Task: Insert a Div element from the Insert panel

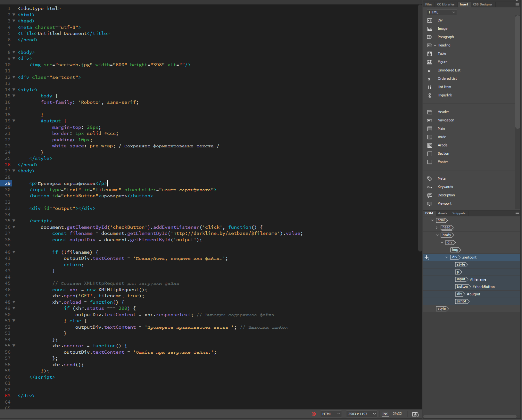Action: point(440,21)
